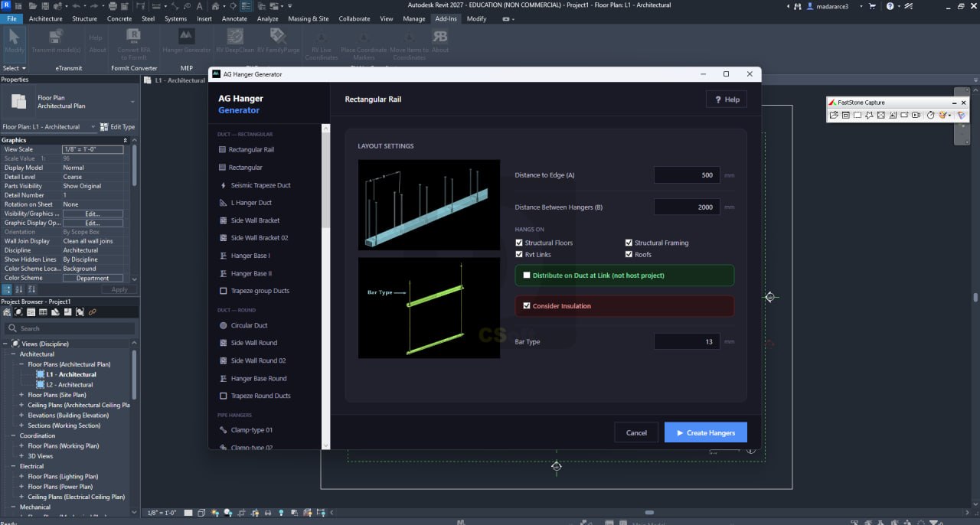The image size is (980, 525).
Task: Click RV DeepClean ribbon button
Action: pos(234,41)
